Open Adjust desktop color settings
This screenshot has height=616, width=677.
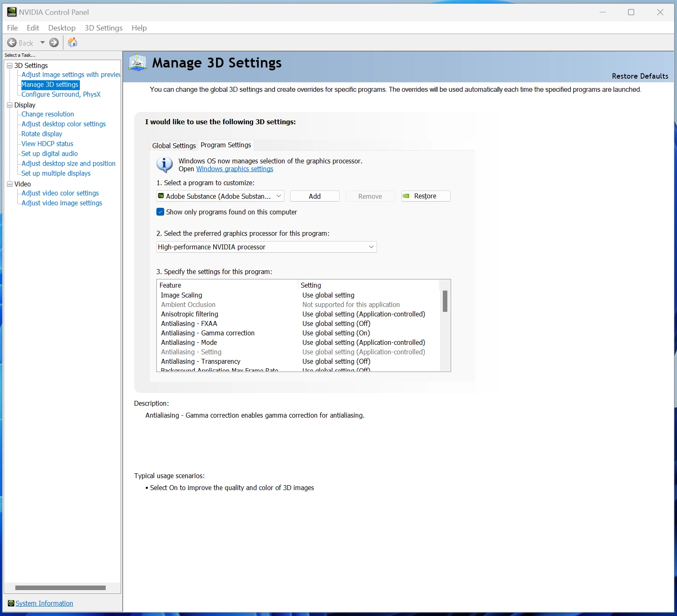[64, 124]
